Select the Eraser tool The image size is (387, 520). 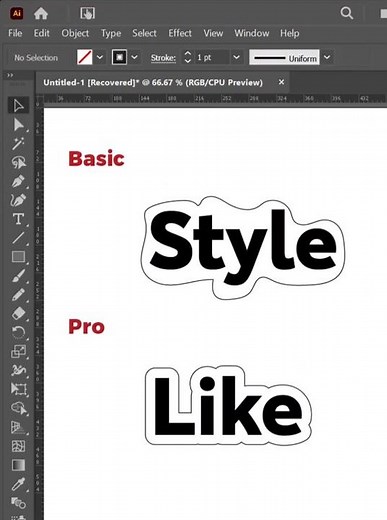(18, 314)
